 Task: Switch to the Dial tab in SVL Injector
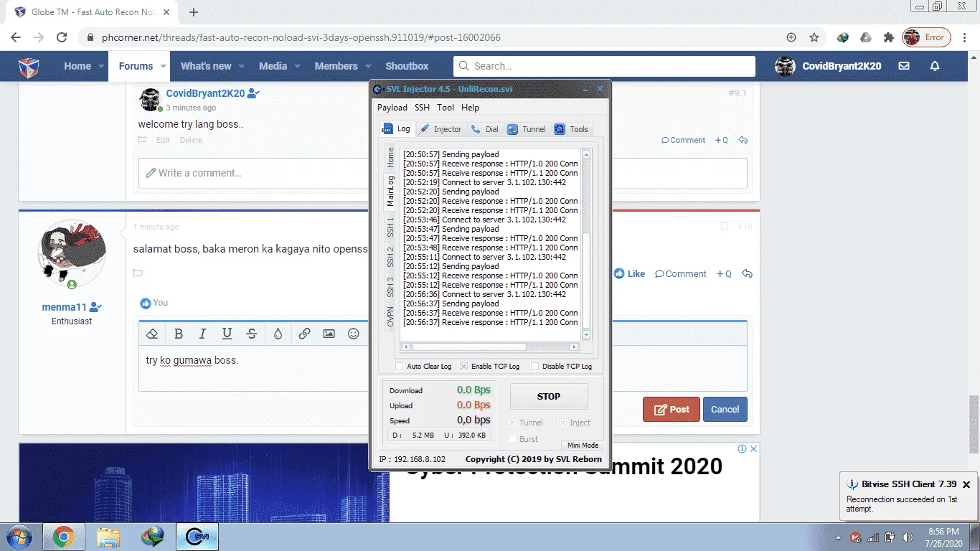tap(485, 129)
